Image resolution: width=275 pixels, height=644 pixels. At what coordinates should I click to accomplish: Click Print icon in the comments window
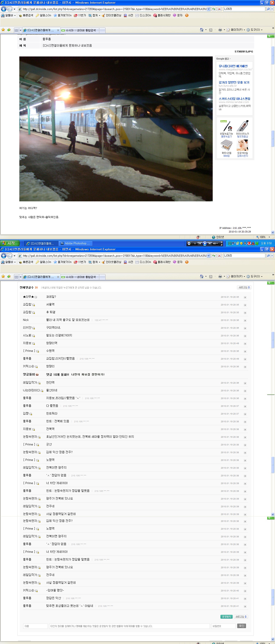pos(220,276)
